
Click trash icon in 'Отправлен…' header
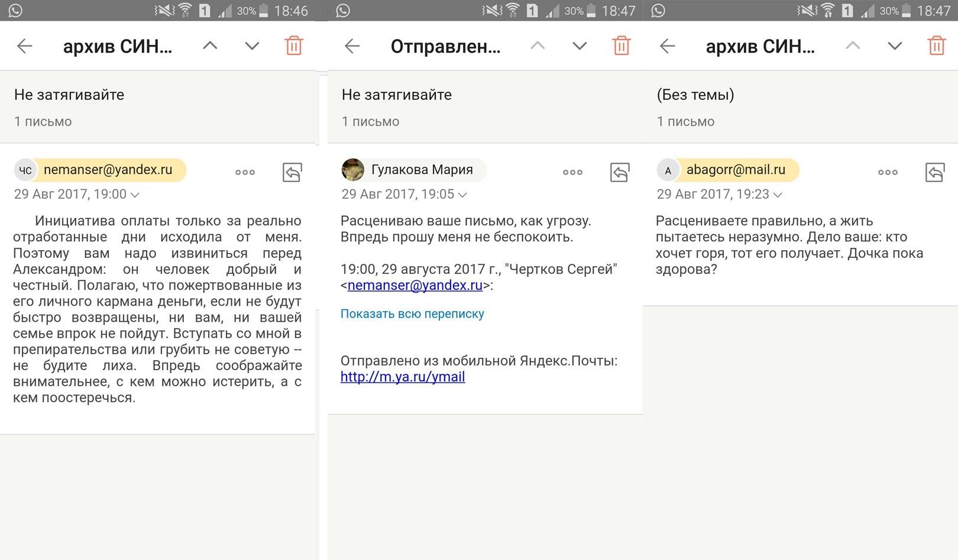pos(621,46)
